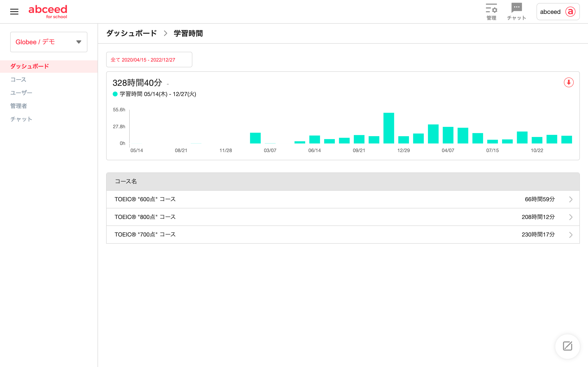Download study time data via red arrow
Image resolution: width=588 pixels, height=367 pixels.
[569, 83]
